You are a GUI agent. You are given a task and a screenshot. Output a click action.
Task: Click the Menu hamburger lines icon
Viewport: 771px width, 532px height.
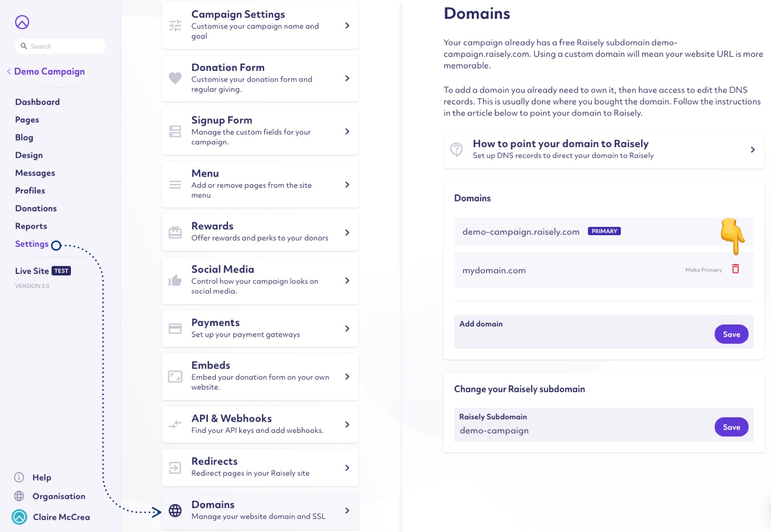(x=175, y=185)
